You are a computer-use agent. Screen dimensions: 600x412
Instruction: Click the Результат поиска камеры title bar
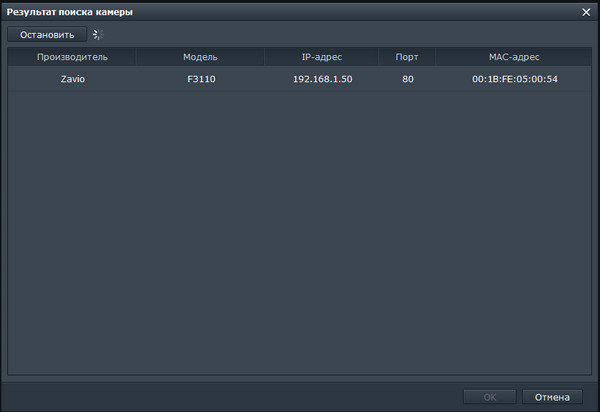pyautogui.click(x=200, y=12)
